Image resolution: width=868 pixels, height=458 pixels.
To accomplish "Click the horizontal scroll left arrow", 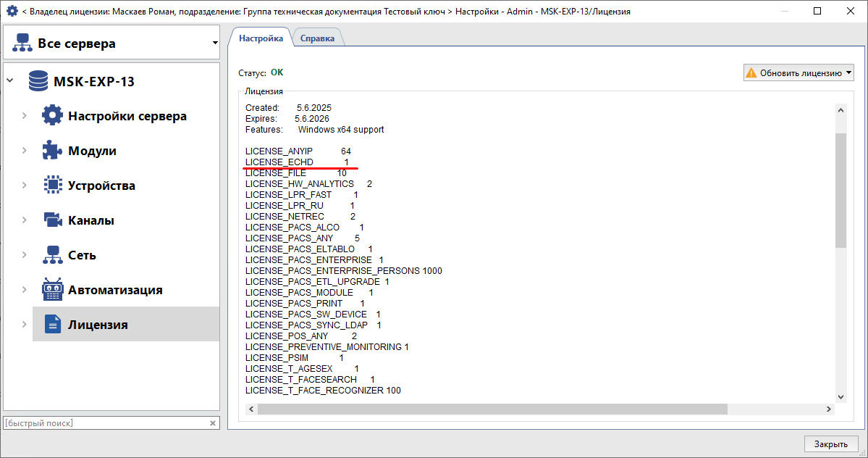I will click(x=251, y=409).
